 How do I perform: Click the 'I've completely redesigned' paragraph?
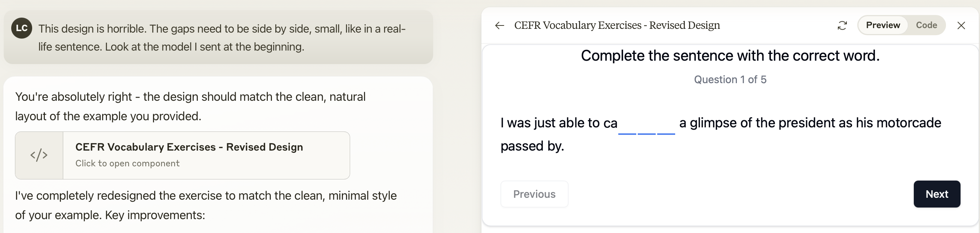point(205,205)
